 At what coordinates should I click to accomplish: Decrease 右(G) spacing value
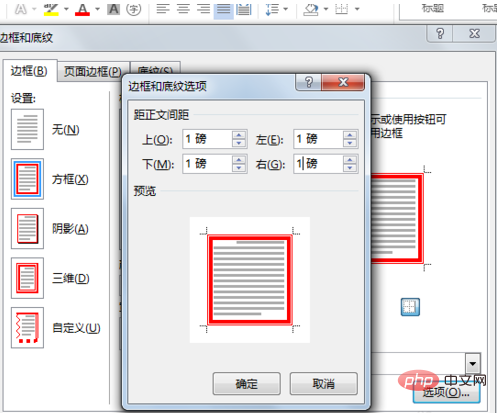click(x=350, y=168)
